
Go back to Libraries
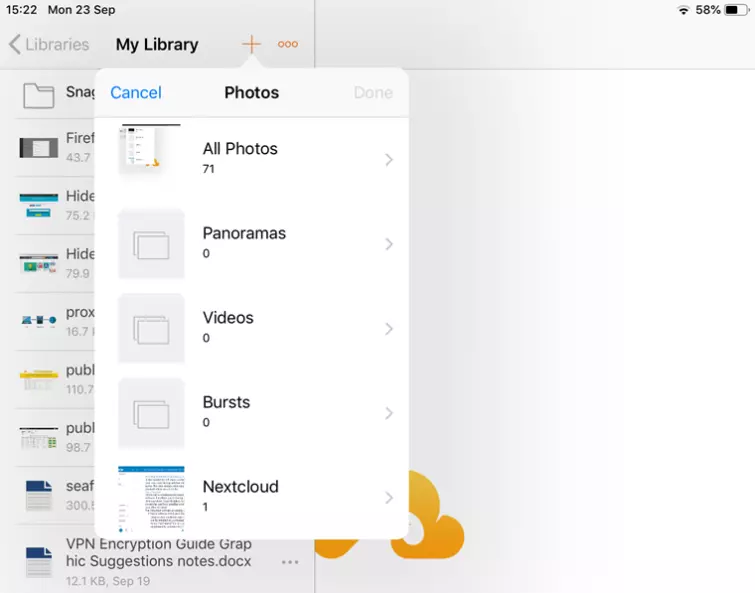coord(49,44)
